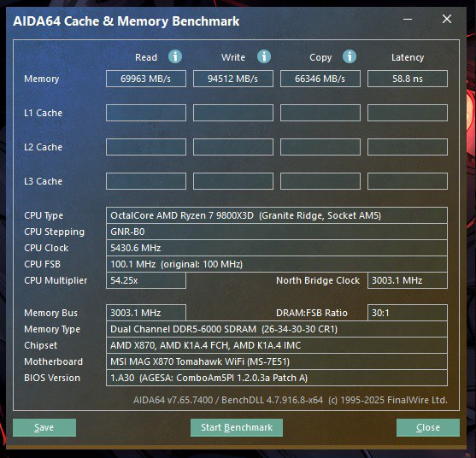Click the Write column info icon
The width and height of the screenshot is (476, 458).
264,56
